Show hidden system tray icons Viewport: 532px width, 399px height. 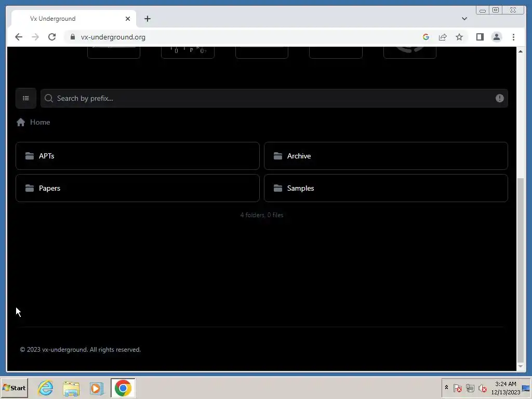[x=446, y=388]
